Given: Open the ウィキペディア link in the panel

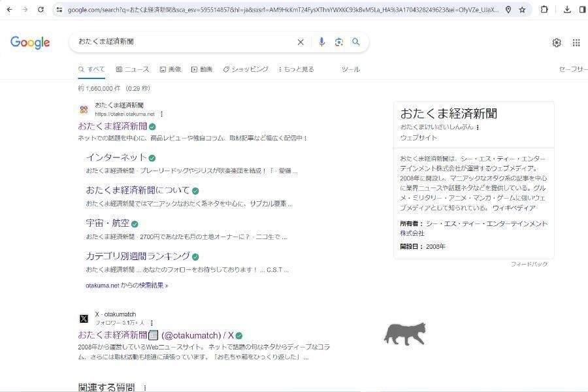Looking at the screenshot, I should 515,208.
